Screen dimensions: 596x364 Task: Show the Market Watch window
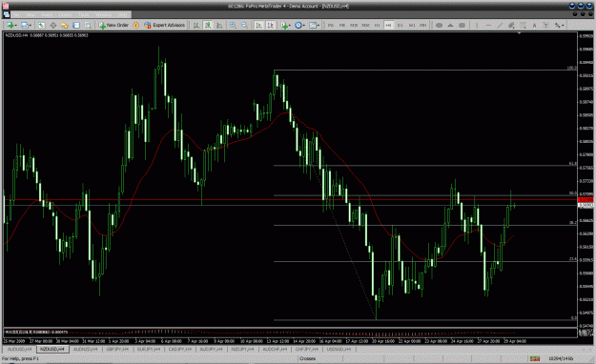point(41,25)
